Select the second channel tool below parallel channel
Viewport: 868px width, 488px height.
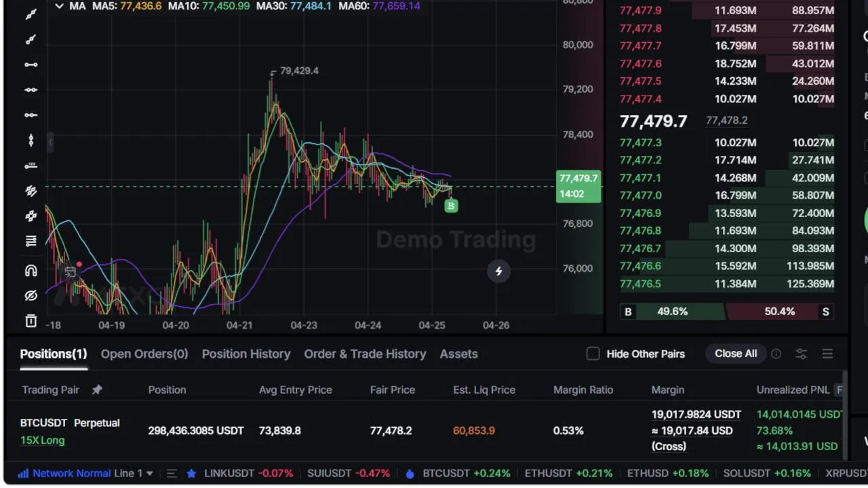(31, 216)
